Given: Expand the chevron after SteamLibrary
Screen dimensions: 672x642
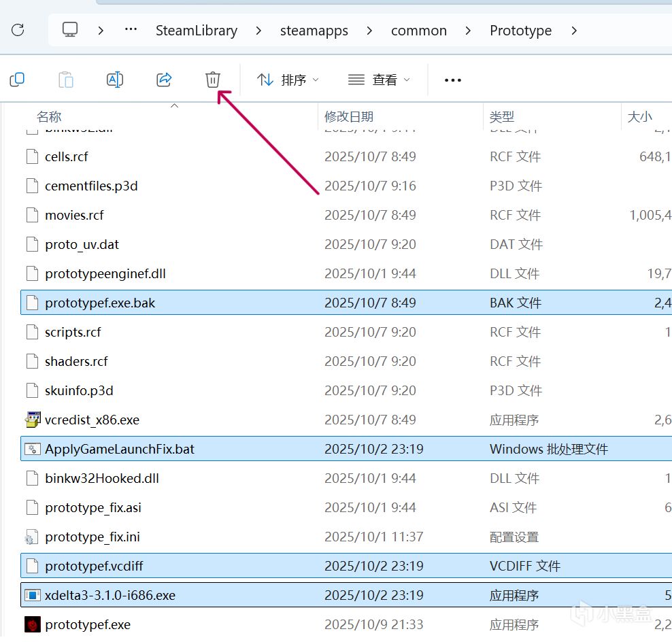Looking at the screenshot, I should point(258,31).
